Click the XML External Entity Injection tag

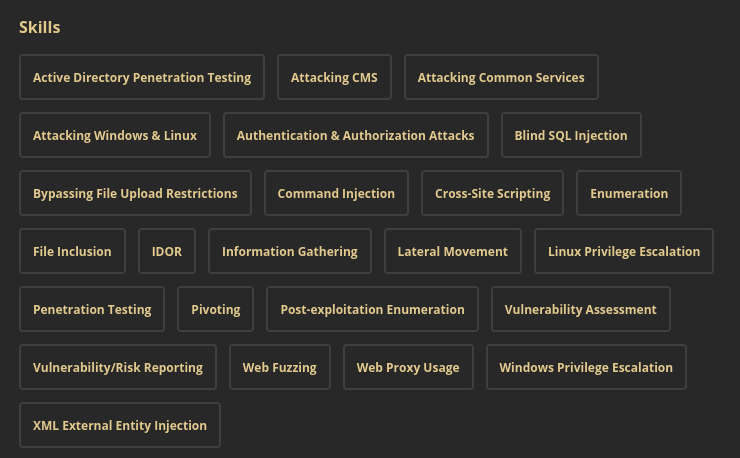click(x=119, y=425)
